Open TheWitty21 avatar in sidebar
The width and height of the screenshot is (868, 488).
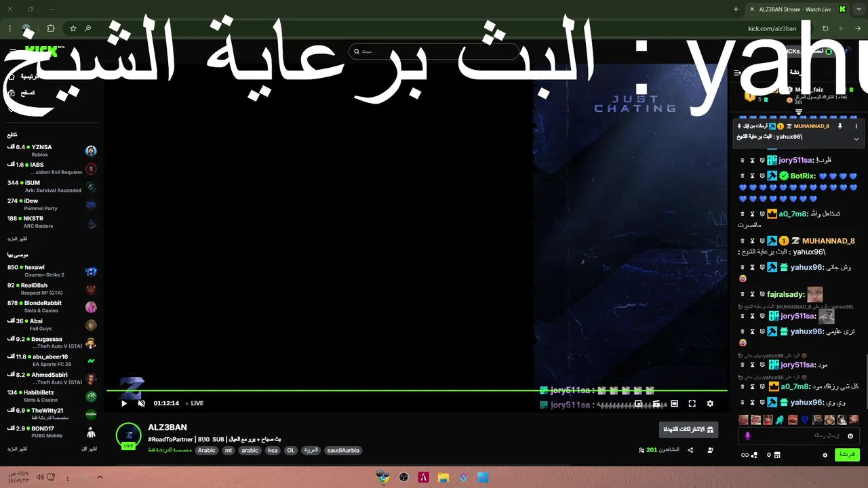(91, 414)
